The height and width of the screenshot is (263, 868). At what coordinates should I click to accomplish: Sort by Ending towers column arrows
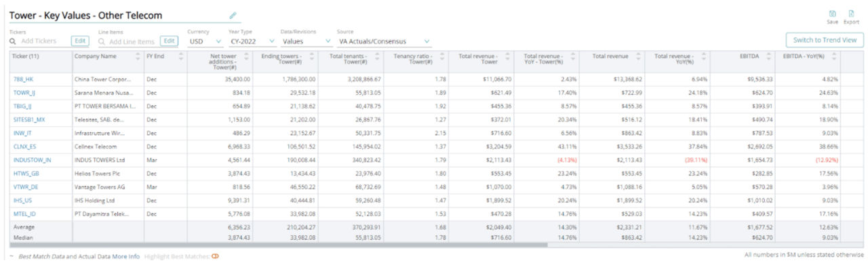(313, 56)
